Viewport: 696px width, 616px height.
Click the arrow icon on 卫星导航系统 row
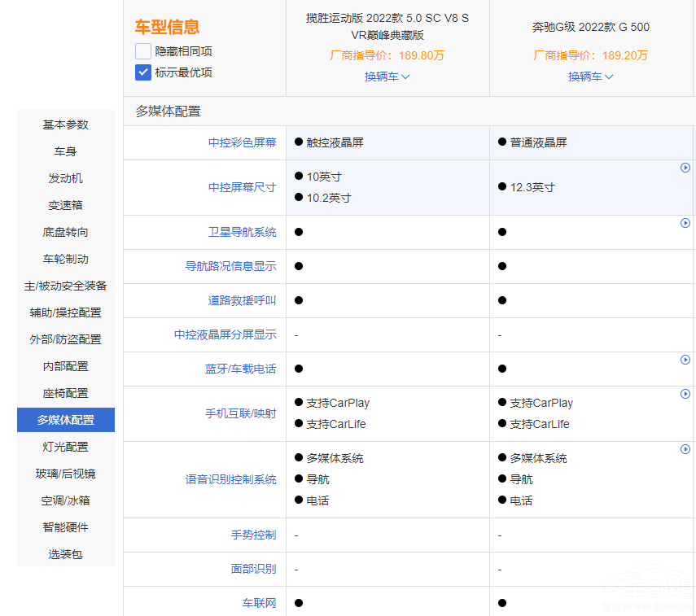tap(685, 223)
